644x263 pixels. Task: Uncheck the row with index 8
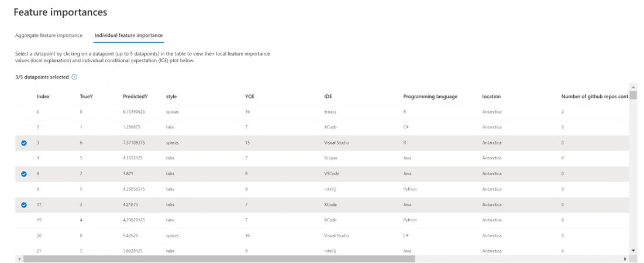tap(24, 174)
